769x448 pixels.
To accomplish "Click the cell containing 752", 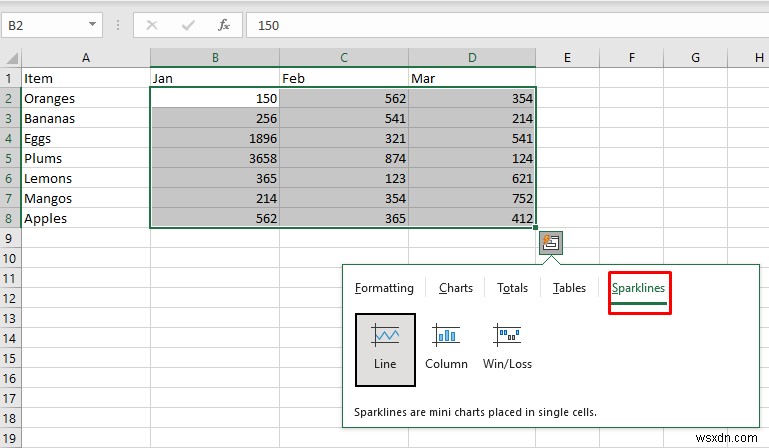I will 472,199.
